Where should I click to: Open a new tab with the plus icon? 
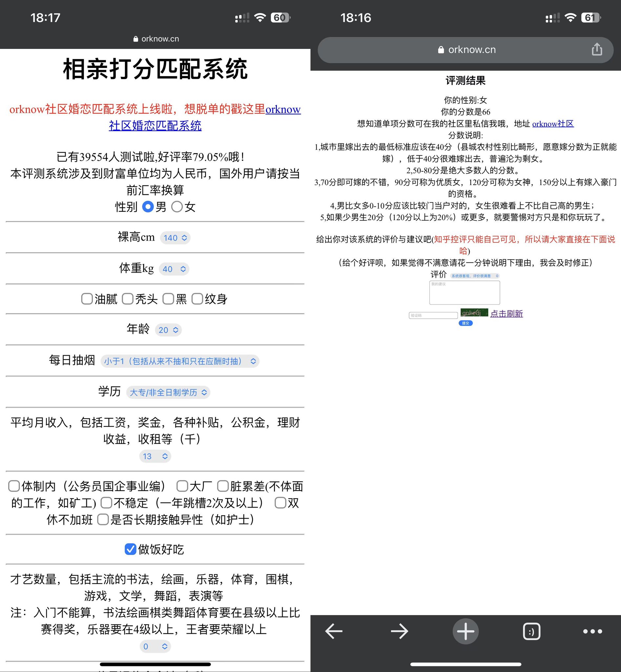tap(465, 631)
